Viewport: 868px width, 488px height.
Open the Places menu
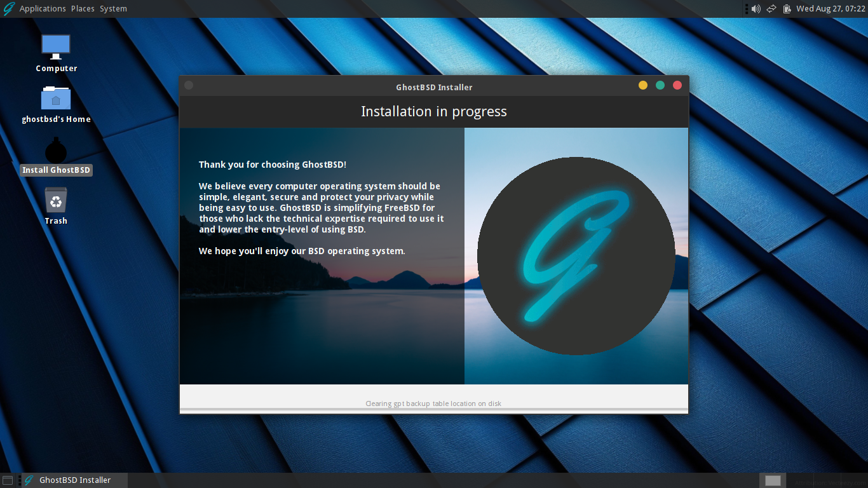[x=83, y=9]
